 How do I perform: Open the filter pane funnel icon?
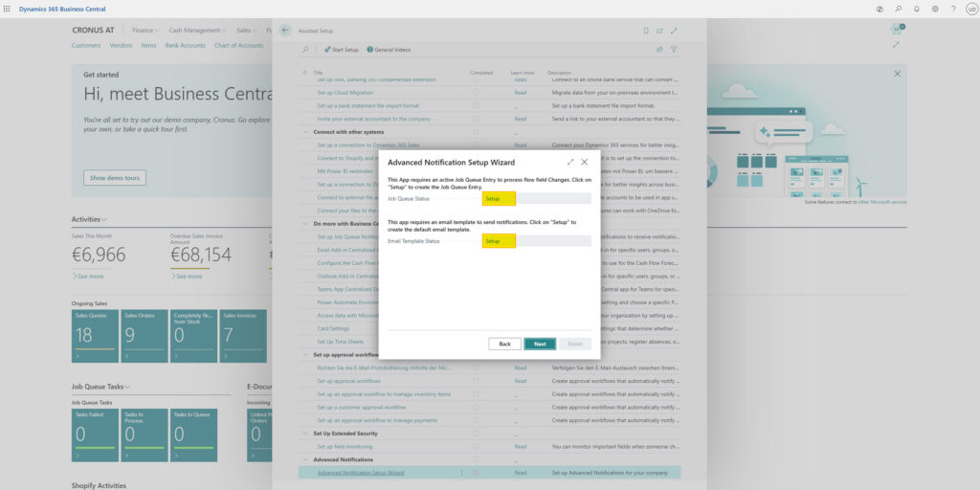[674, 49]
